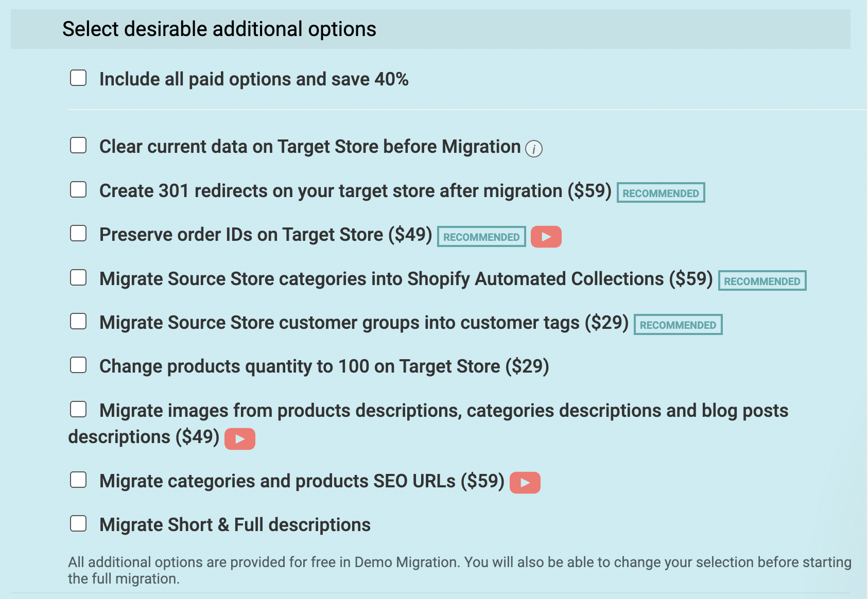Play the Preserve order IDs YouTube video
Image resolution: width=868 pixels, height=599 pixels.
click(x=546, y=236)
